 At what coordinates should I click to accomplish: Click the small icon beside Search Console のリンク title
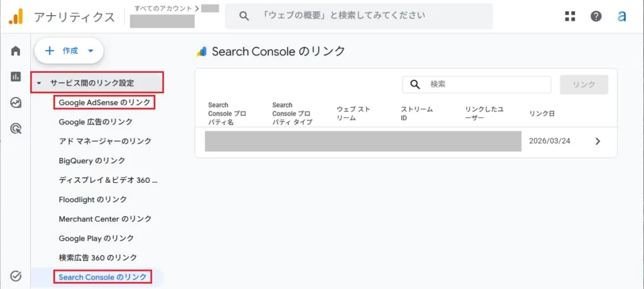[202, 52]
